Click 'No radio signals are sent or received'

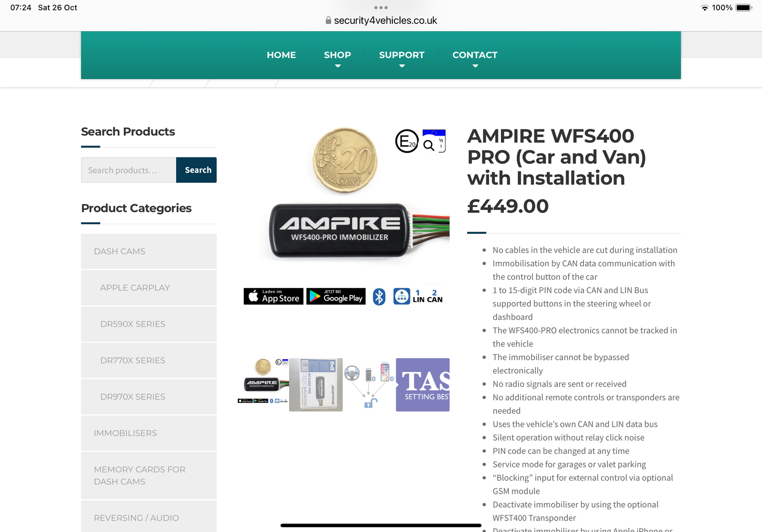[x=560, y=384]
